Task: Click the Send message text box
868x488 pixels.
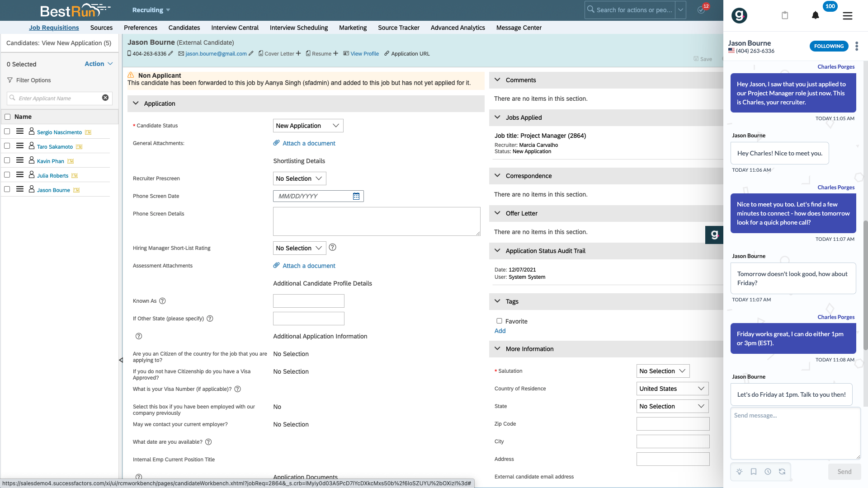Action: pos(795,433)
